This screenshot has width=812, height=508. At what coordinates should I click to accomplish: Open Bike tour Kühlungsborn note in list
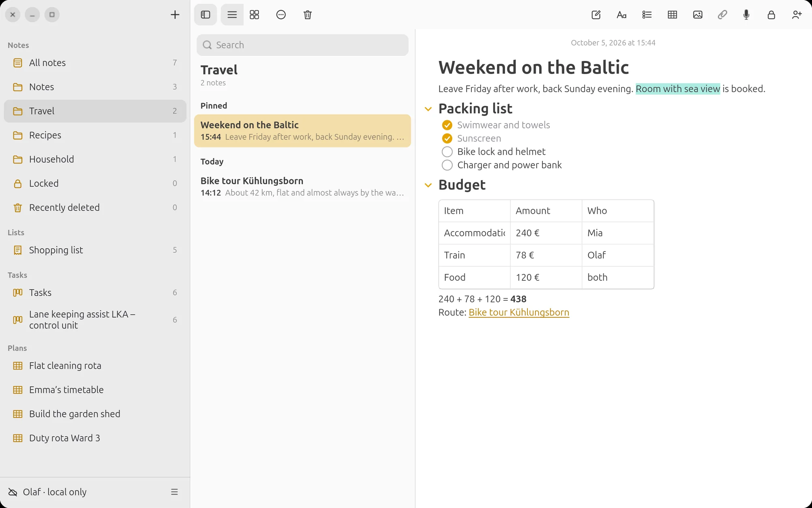[x=302, y=187]
